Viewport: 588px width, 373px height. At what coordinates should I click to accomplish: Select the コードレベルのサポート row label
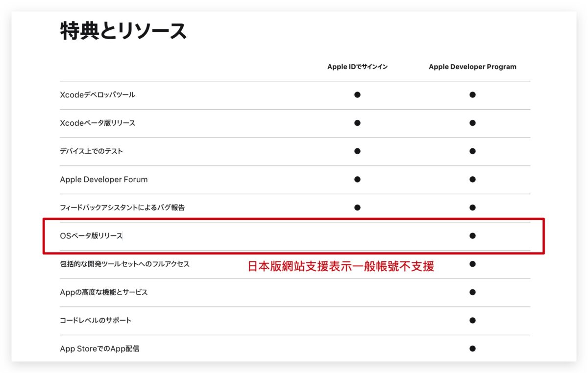96,321
